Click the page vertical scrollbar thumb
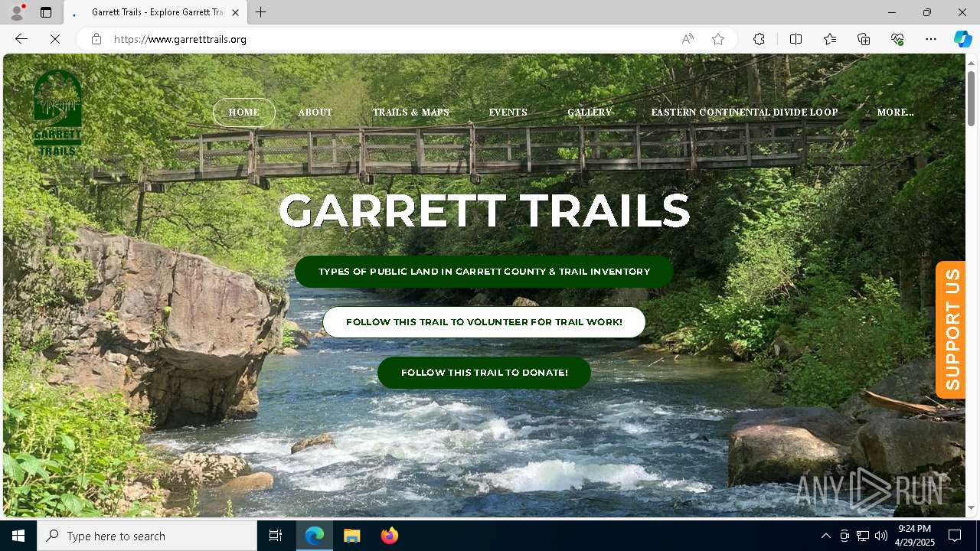Image resolution: width=980 pixels, height=551 pixels. tap(971, 97)
